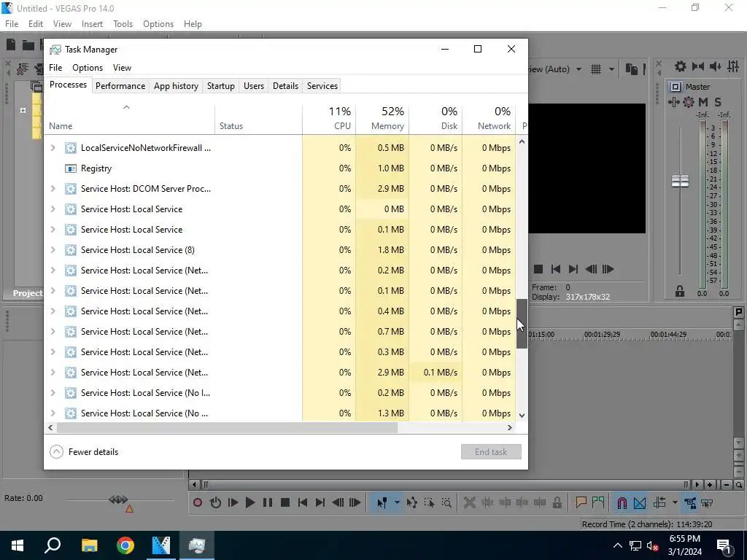Go to end in VEGAS timeline transport
The height and width of the screenshot is (560, 747).
(320, 502)
